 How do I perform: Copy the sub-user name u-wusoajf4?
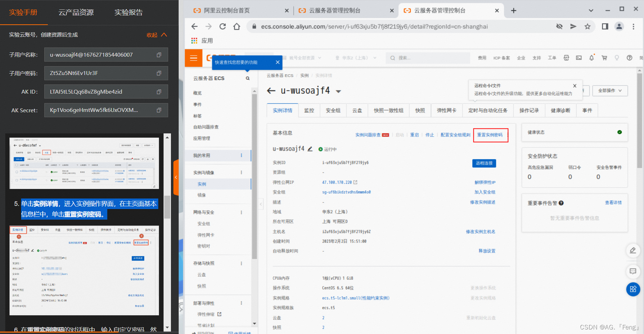point(159,55)
